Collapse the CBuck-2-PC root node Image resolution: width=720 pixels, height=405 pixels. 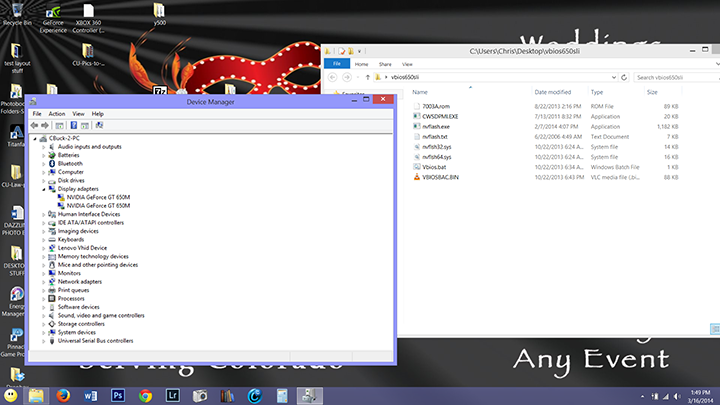coord(35,139)
